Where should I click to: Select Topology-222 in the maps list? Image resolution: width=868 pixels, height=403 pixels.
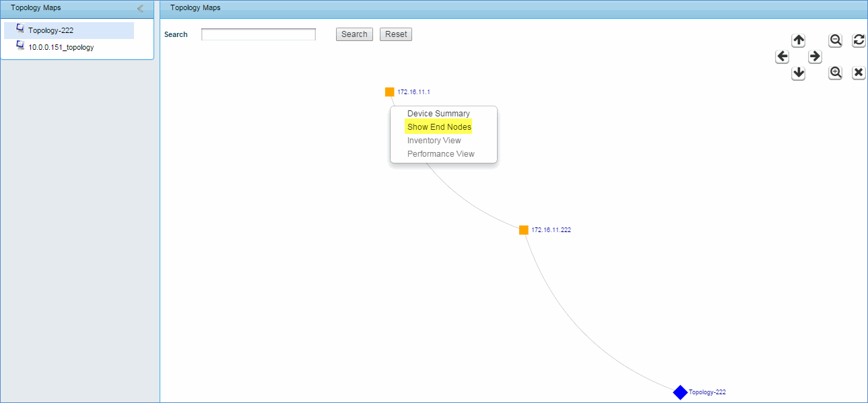click(51, 30)
